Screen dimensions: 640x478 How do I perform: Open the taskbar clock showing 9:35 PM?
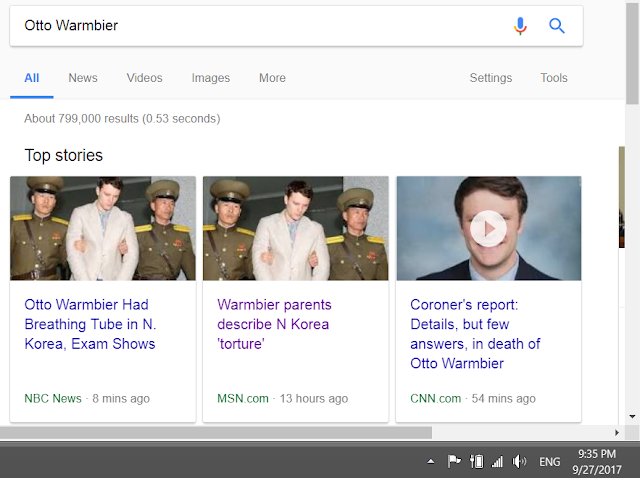click(x=597, y=462)
